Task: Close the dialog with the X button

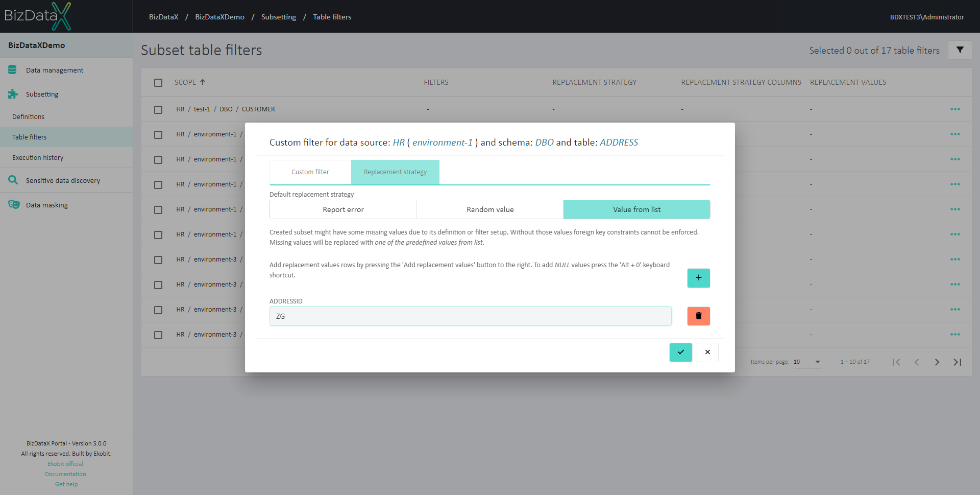Action: [707, 352]
